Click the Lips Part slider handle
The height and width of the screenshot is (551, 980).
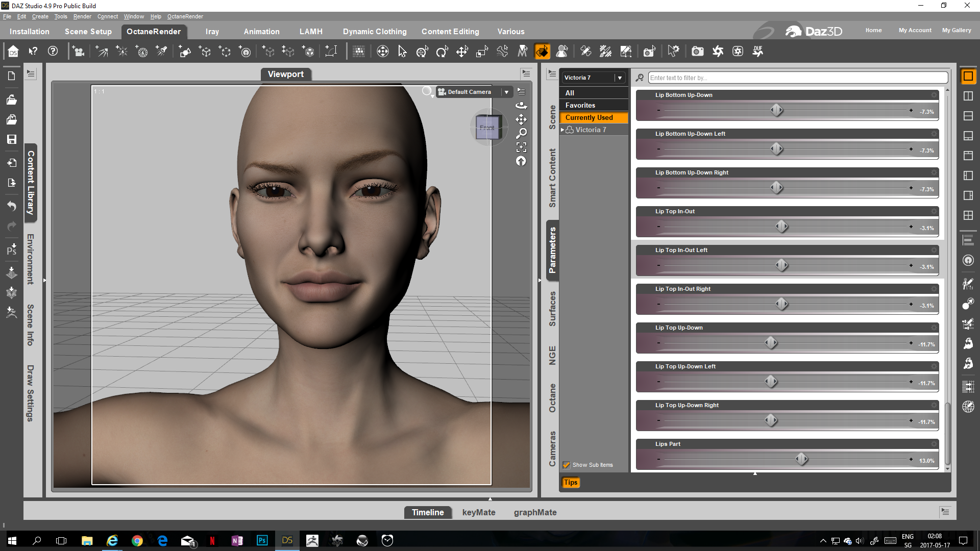coord(801,459)
